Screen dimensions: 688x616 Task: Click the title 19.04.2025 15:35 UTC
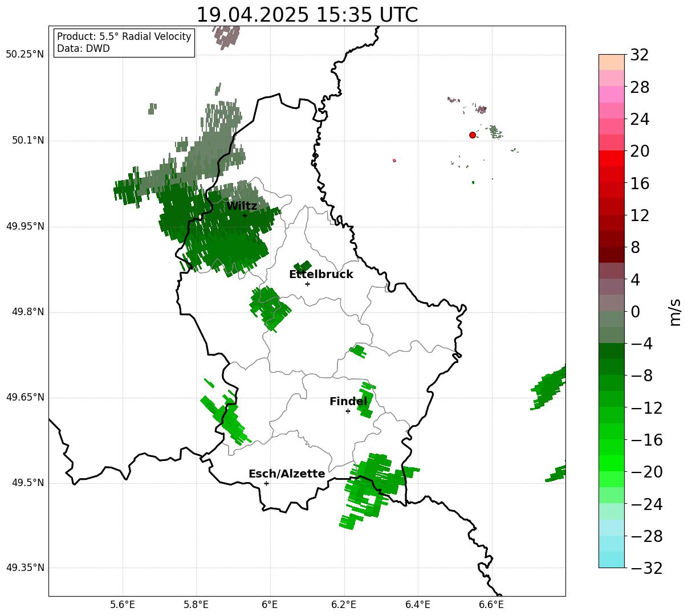[307, 15]
